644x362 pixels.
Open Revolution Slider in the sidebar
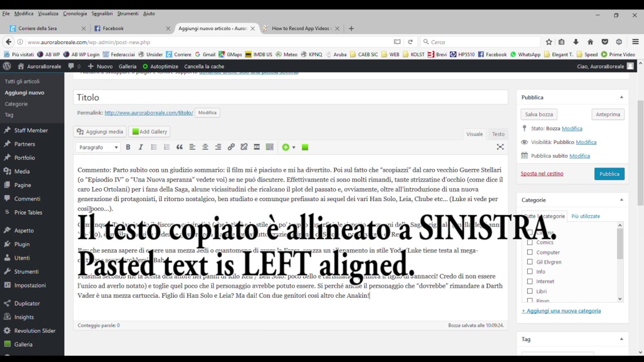click(x=35, y=331)
